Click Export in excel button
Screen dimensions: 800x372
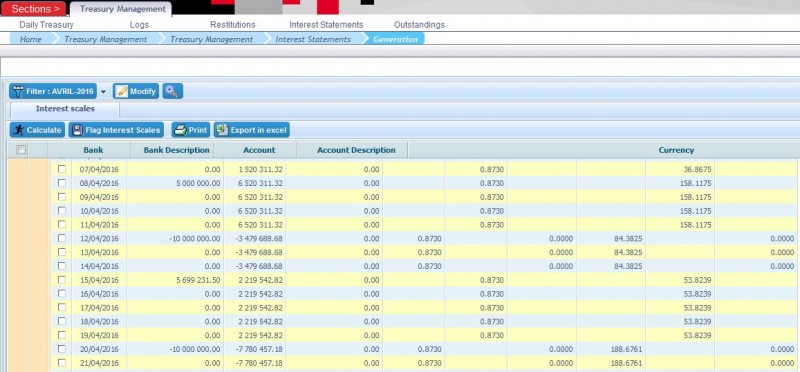(252, 130)
